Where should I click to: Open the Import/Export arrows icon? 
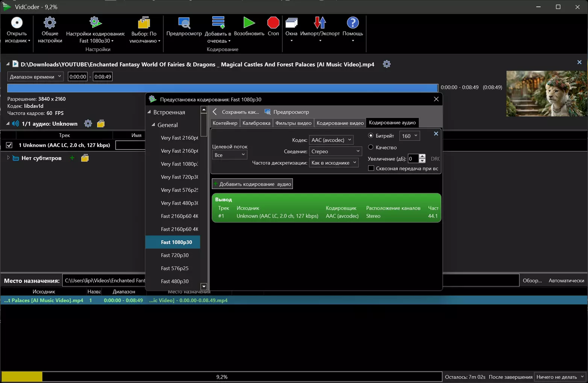[320, 23]
